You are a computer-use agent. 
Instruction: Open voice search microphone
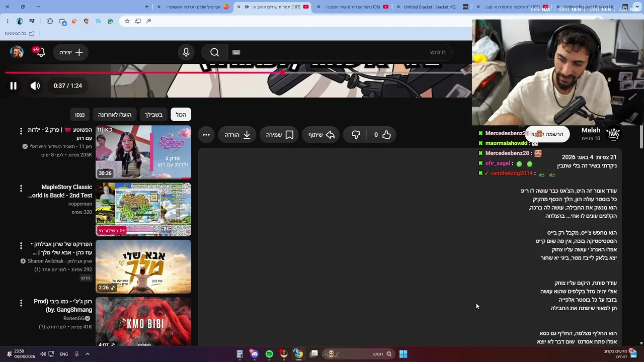coord(186,52)
